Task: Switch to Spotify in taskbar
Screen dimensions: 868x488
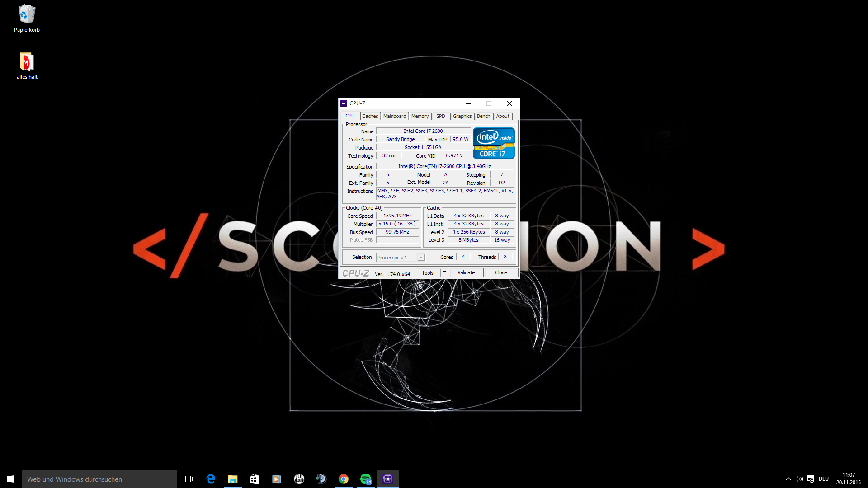Action: (x=366, y=479)
